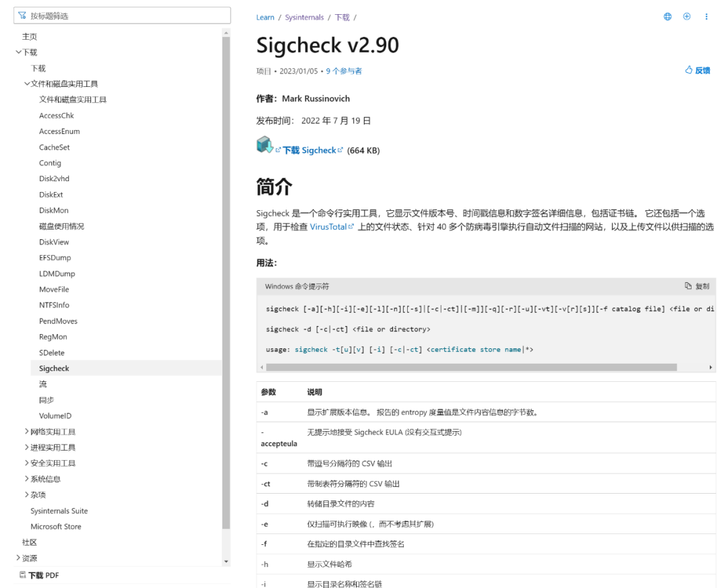Expand 系统信息 tree node
This screenshot has height=588, width=728.
(27, 478)
